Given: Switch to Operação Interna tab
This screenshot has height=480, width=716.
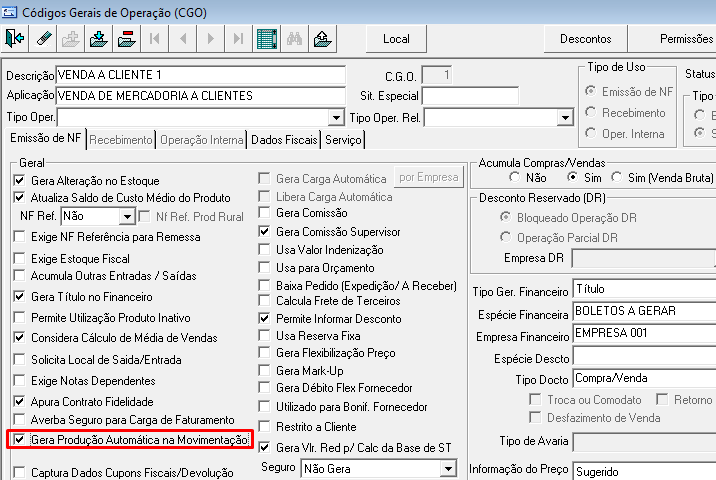Looking at the screenshot, I should 201,140.
